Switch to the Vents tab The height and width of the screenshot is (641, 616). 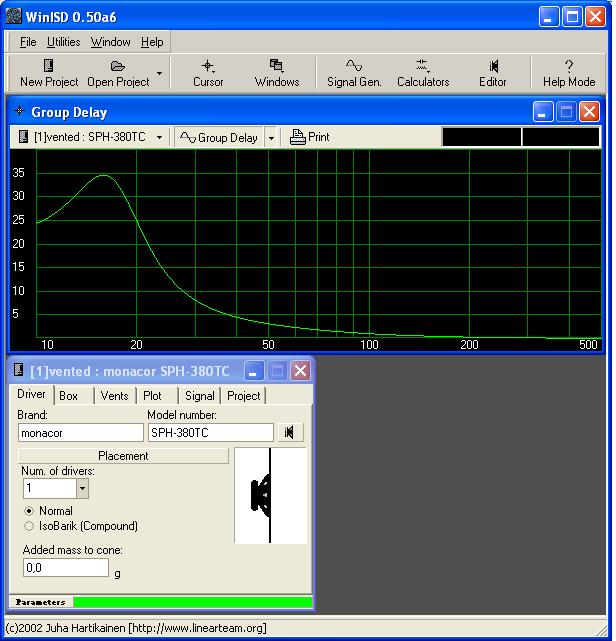click(114, 396)
